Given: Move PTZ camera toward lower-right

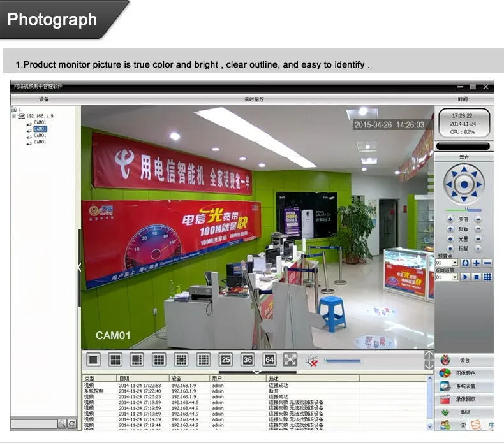Looking at the screenshot, I should 475,194.
